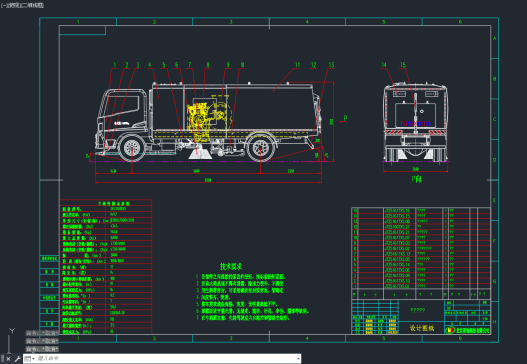The width and height of the screenshot is (527, 364).
Task: Grab the command line drag grip
Action: [x=2, y=359]
